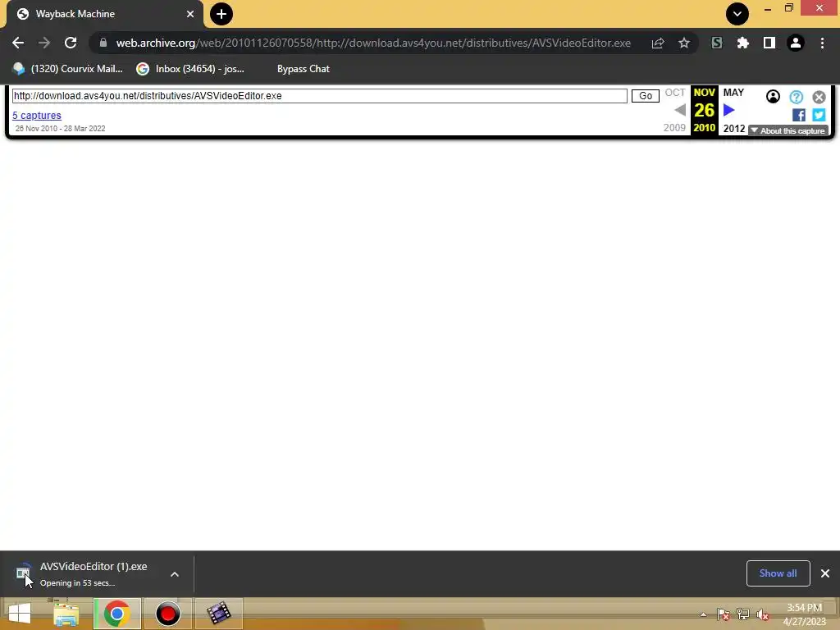Close the Wayback toolbar
The image size is (840, 630).
click(x=819, y=97)
